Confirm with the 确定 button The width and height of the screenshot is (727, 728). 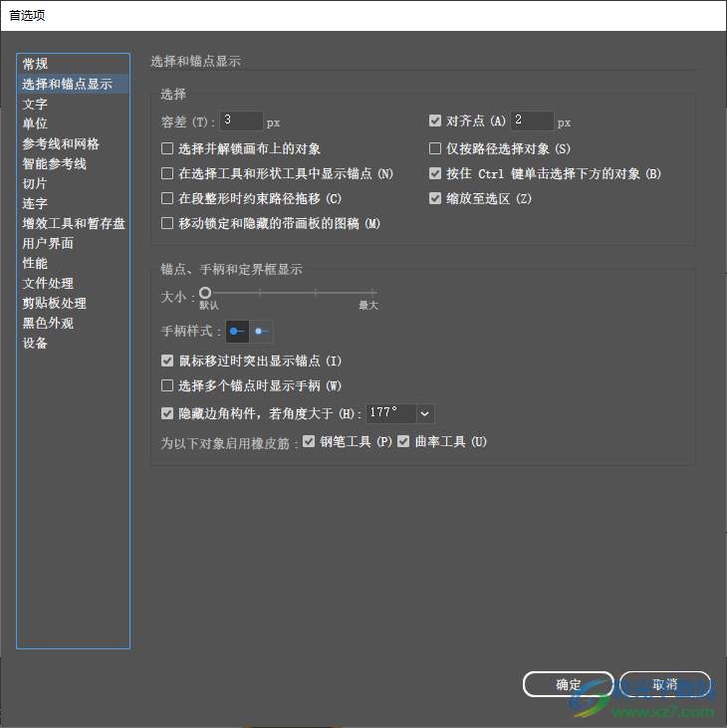569,684
